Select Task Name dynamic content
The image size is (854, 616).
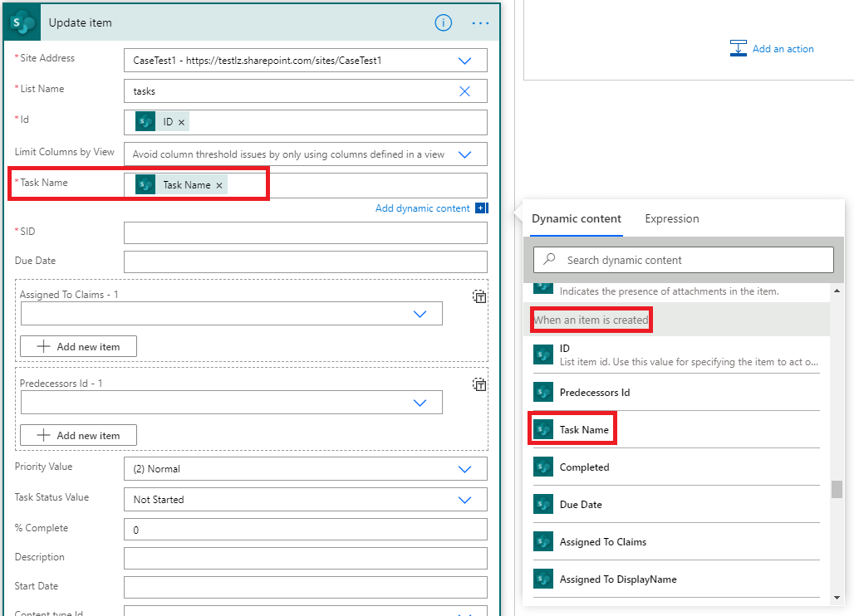[x=676, y=430]
